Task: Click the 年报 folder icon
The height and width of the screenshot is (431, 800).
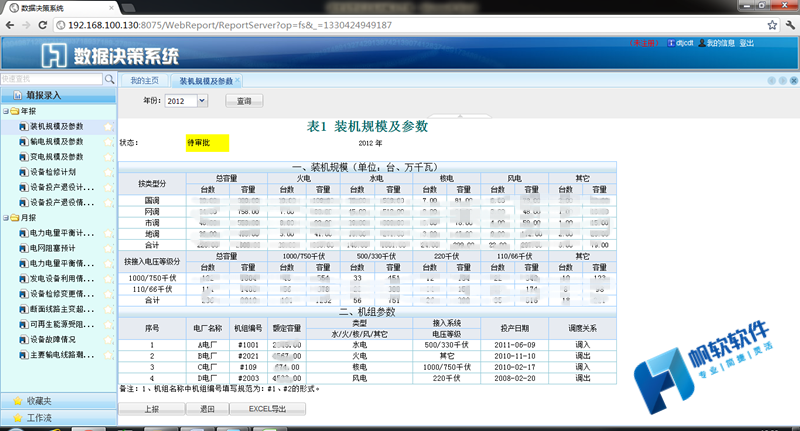Action: (x=15, y=111)
